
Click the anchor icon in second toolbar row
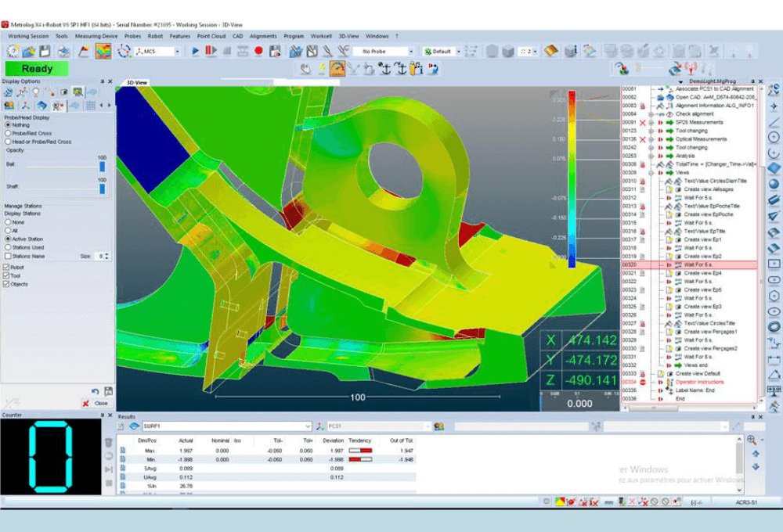pyautogui.click(x=384, y=69)
